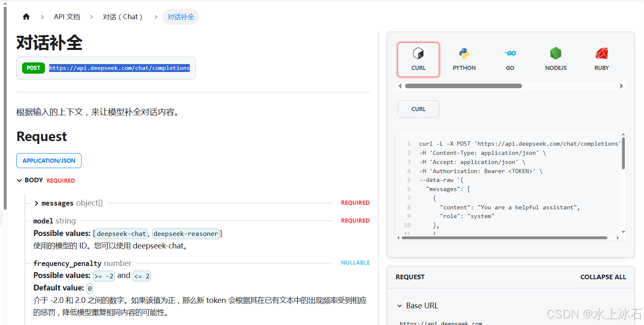Click the >= -2 possible value

click(104, 276)
